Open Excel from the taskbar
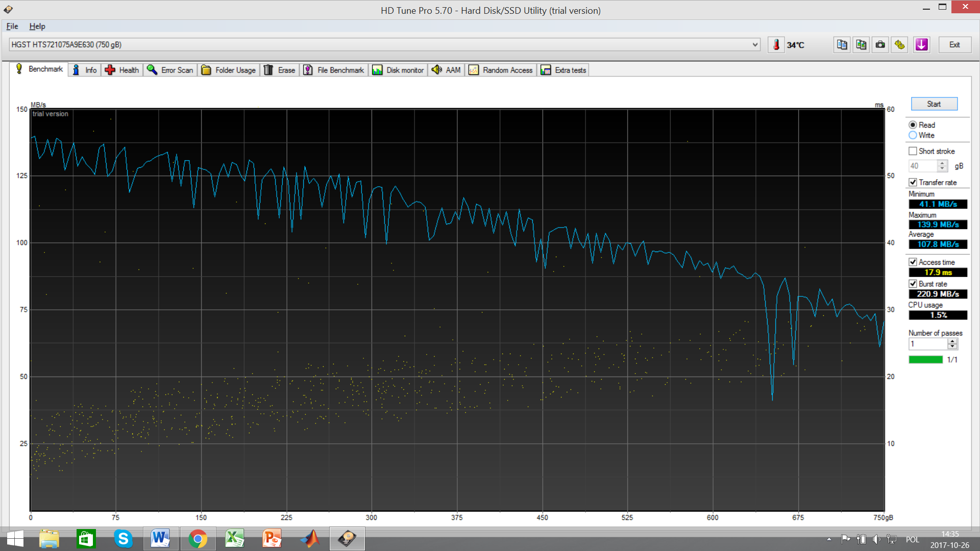 (235, 539)
